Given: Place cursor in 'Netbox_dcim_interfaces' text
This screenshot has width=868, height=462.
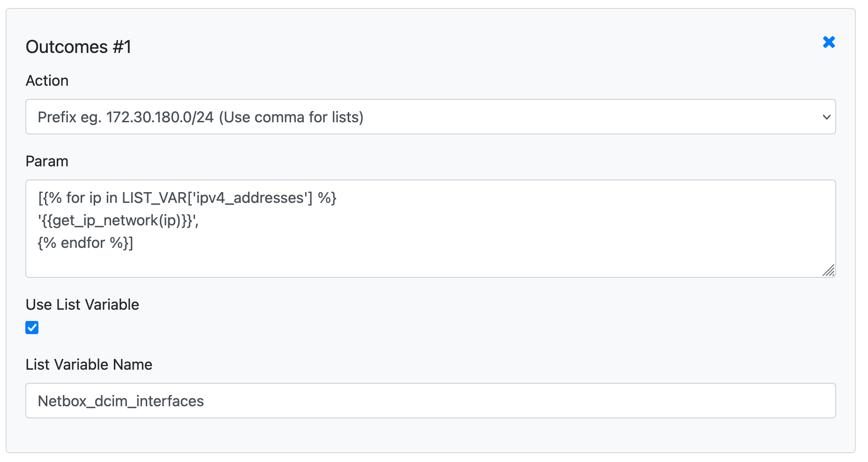Looking at the screenshot, I should [x=120, y=401].
